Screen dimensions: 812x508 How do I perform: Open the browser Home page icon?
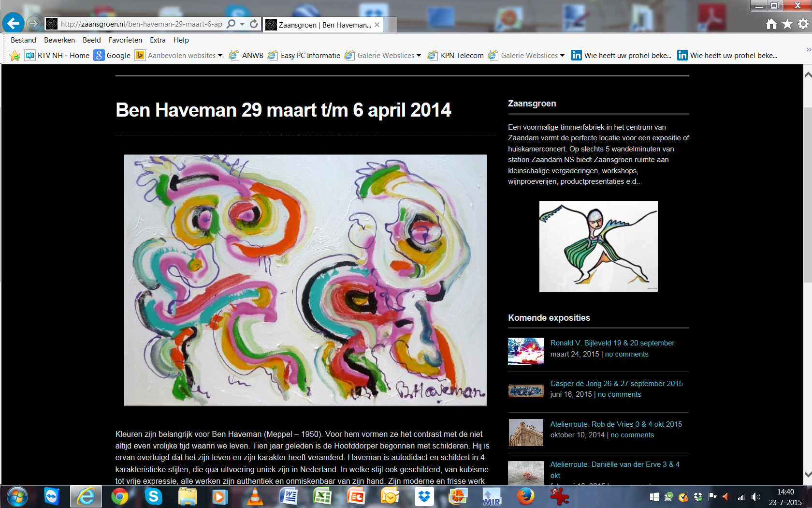(771, 24)
